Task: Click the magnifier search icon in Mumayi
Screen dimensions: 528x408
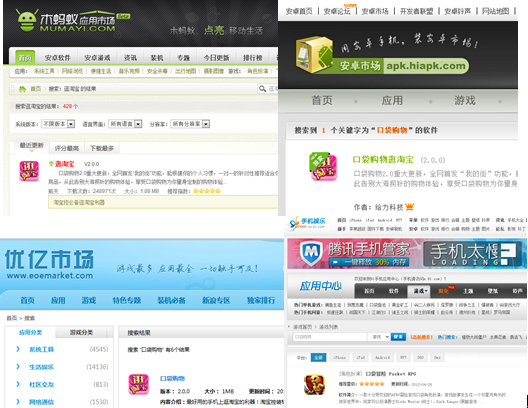Action: [x=262, y=89]
